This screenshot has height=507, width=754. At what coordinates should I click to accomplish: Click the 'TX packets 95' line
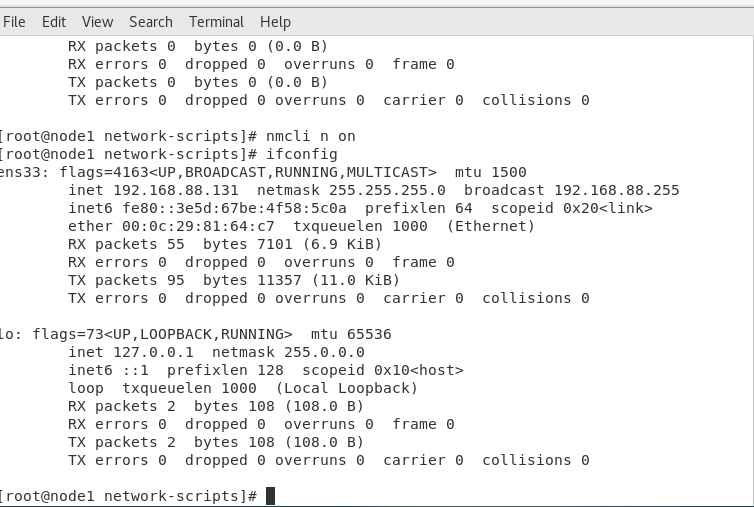pos(234,280)
